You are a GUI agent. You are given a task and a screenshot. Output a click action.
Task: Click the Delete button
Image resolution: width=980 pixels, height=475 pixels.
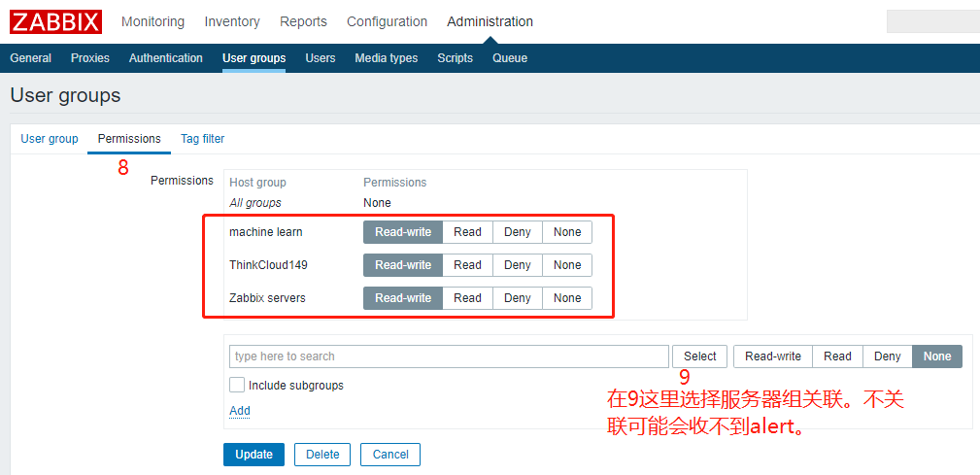[322, 455]
